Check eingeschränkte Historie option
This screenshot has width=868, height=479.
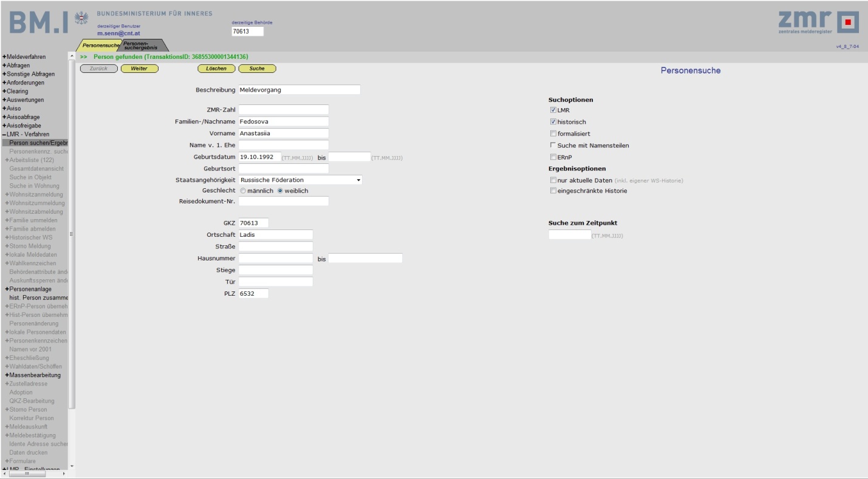click(x=553, y=191)
